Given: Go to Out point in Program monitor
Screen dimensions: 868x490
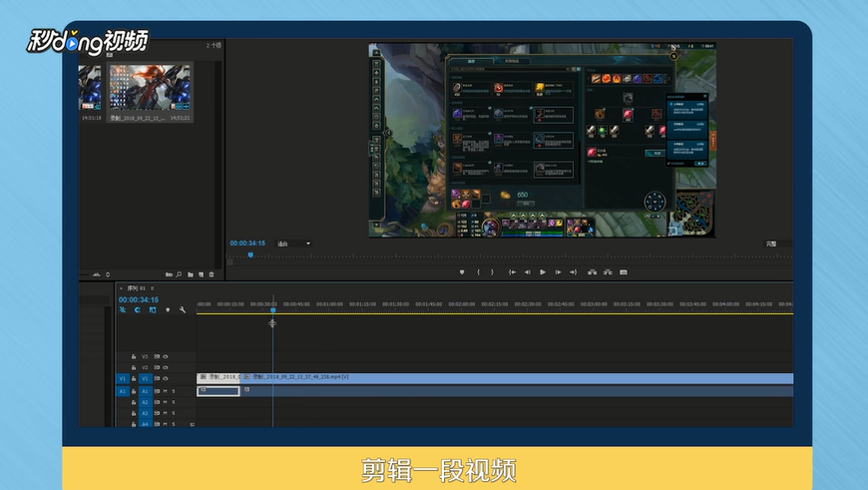Looking at the screenshot, I should pyautogui.click(x=573, y=271).
